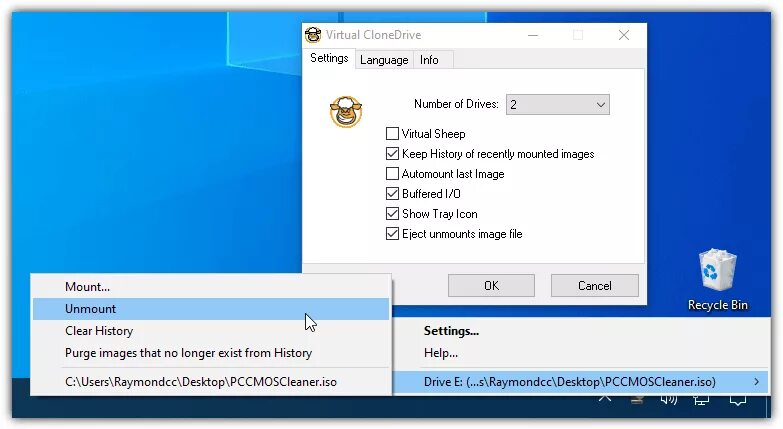Screen dimensions: 783x429
Task: Click Clear History menu entry
Action: point(211,331)
